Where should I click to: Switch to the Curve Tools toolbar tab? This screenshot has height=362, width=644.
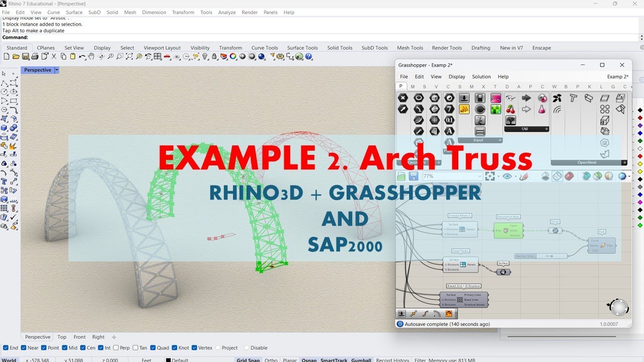point(265,48)
